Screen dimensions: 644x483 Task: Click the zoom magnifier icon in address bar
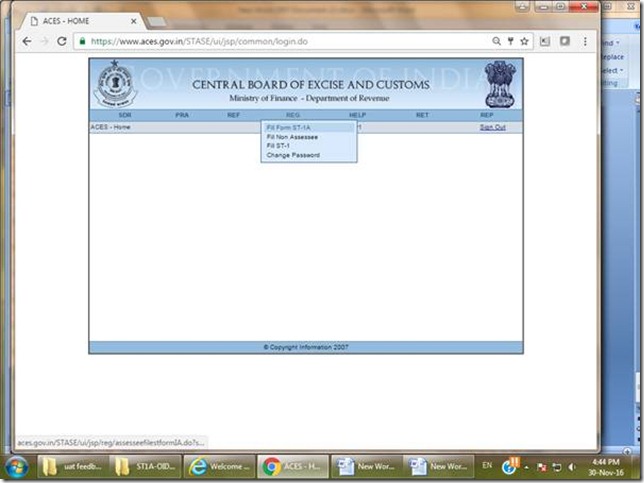[x=497, y=41]
